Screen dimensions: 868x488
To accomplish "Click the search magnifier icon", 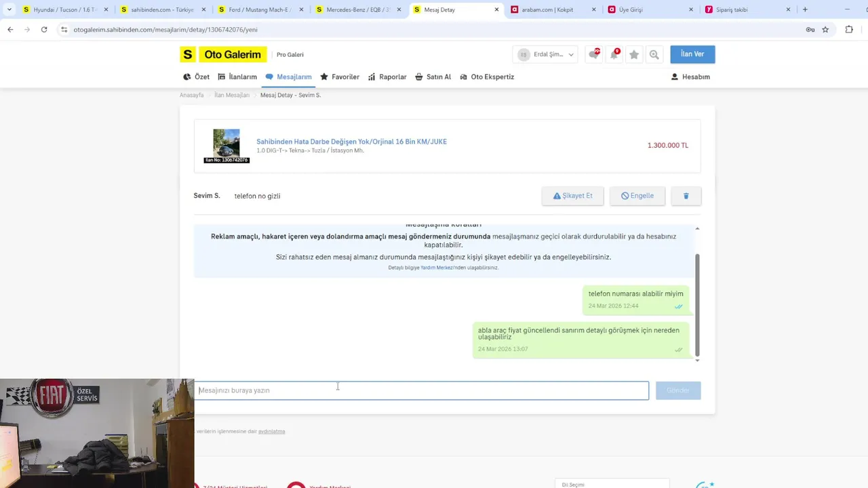I will click(654, 55).
